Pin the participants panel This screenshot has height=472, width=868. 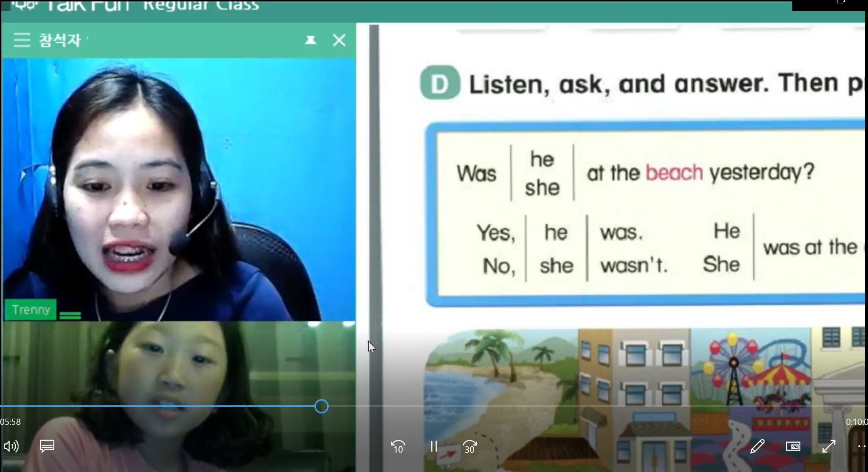click(x=311, y=40)
